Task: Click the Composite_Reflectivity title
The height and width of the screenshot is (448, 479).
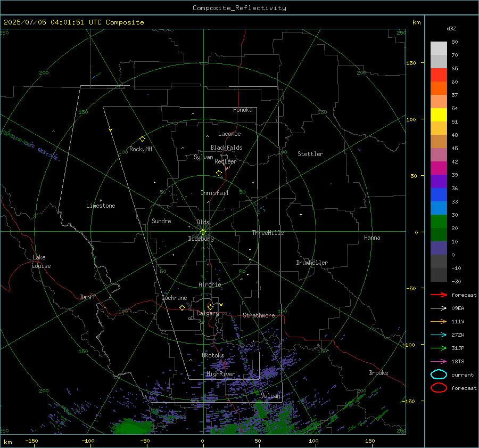Action: tap(240, 8)
